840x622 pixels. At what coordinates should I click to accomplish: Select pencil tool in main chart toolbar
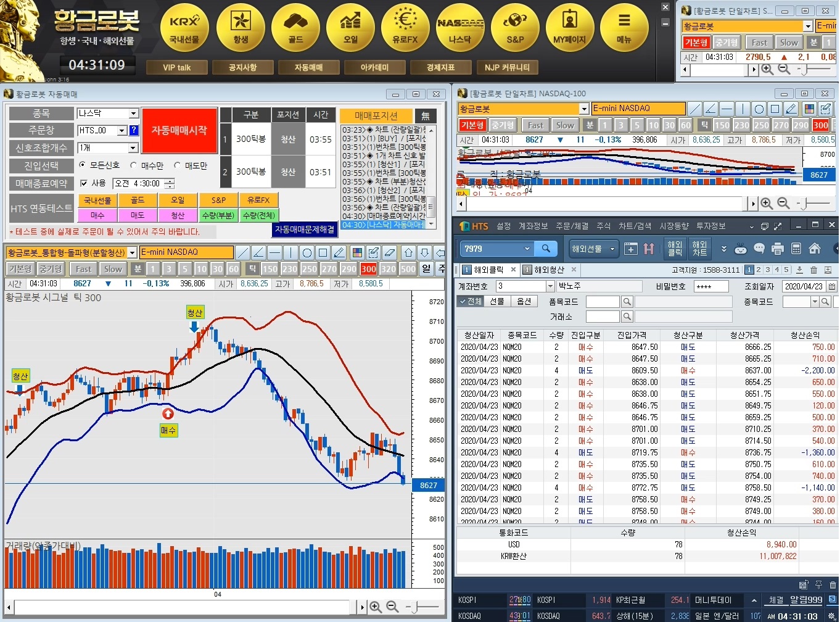coord(339,252)
